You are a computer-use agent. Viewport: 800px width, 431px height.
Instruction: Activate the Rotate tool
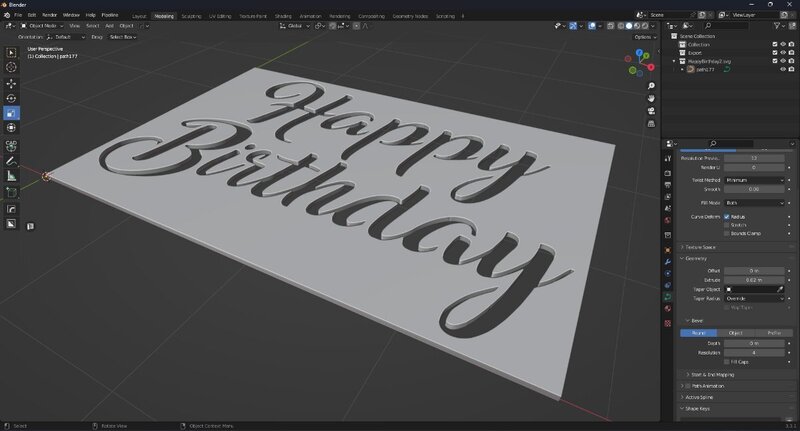click(12, 98)
